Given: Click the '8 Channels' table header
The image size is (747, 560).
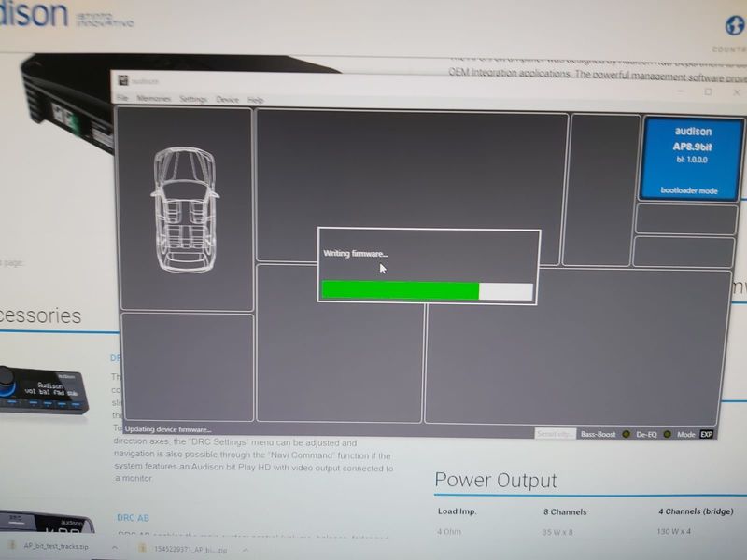Looking at the screenshot, I should (x=565, y=511).
